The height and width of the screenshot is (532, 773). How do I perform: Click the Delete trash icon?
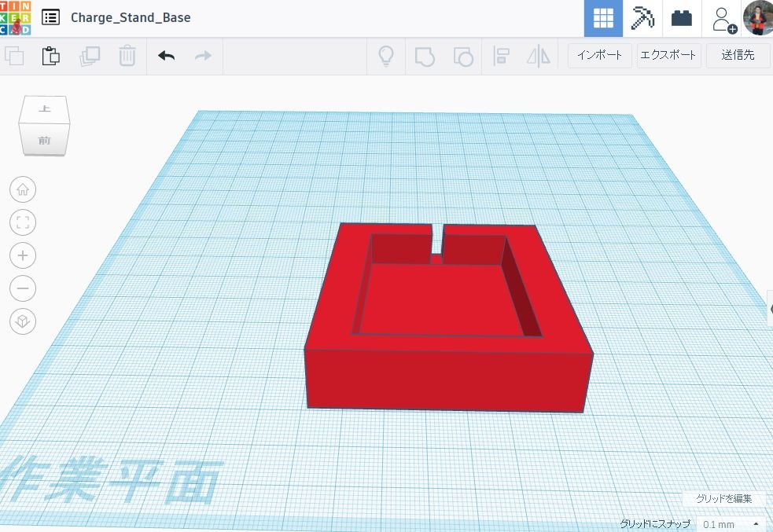(x=127, y=56)
